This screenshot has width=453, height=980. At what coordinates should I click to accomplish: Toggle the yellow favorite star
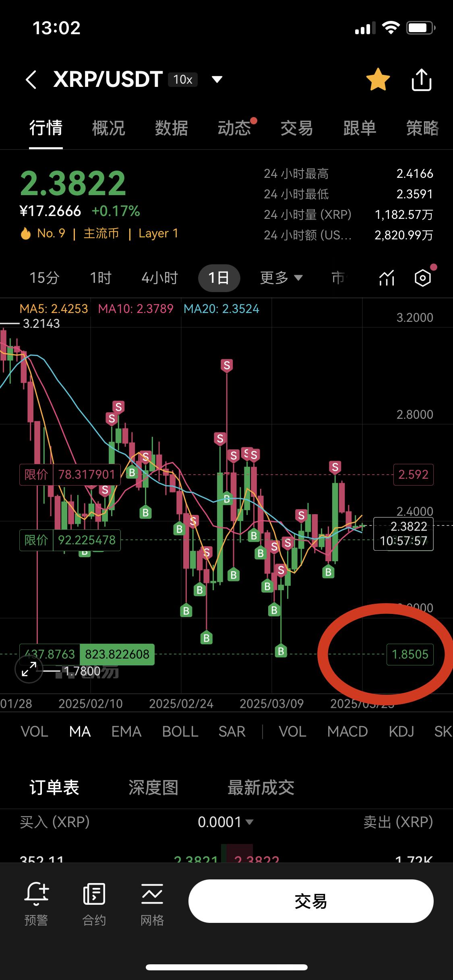[378, 80]
